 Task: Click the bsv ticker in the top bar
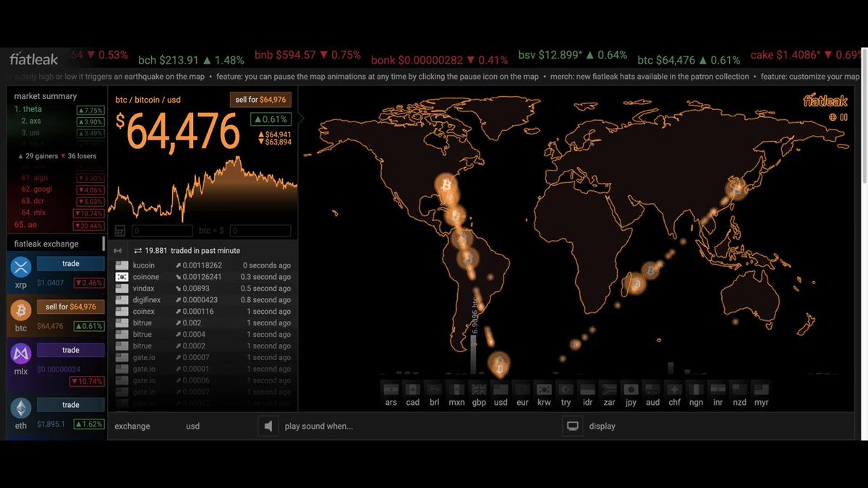[573, 55]
